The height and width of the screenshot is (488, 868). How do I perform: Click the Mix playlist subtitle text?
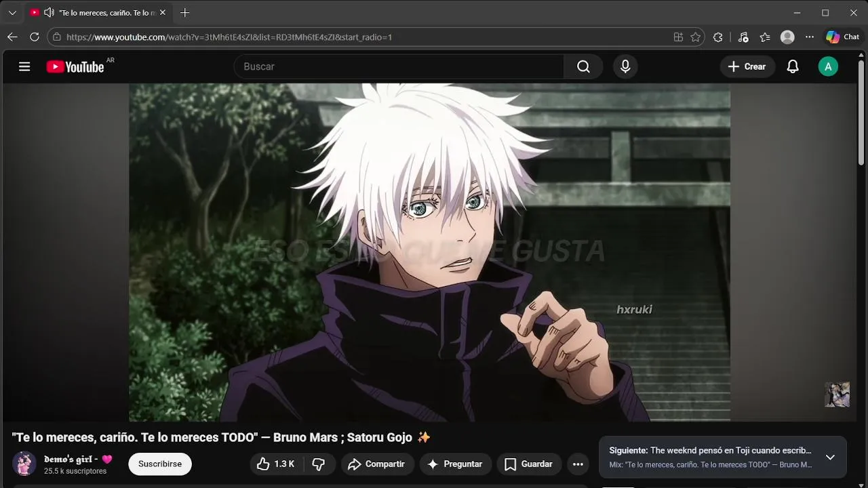pyautogui.click(x=711, y=465)
